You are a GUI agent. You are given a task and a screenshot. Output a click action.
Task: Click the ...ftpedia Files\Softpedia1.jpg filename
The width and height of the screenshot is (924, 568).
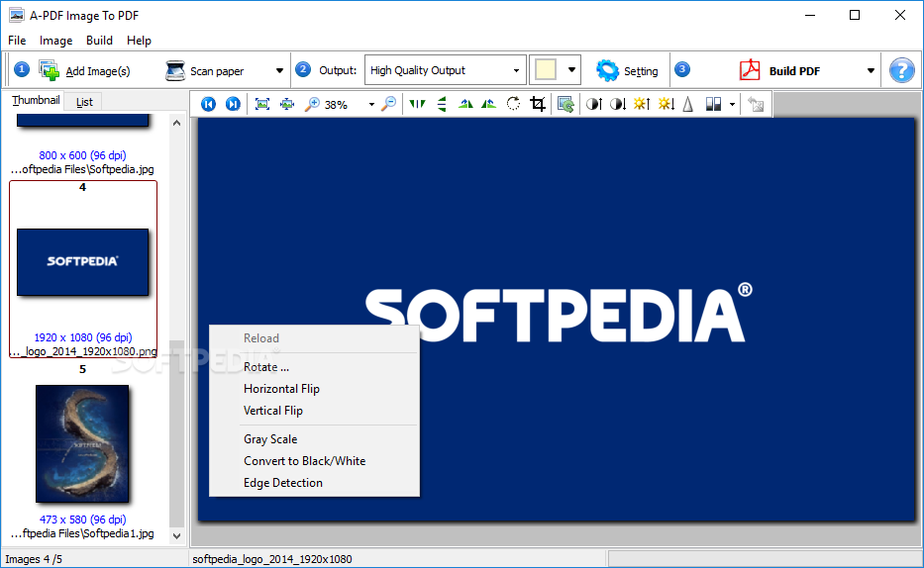[x=82, y=533]
